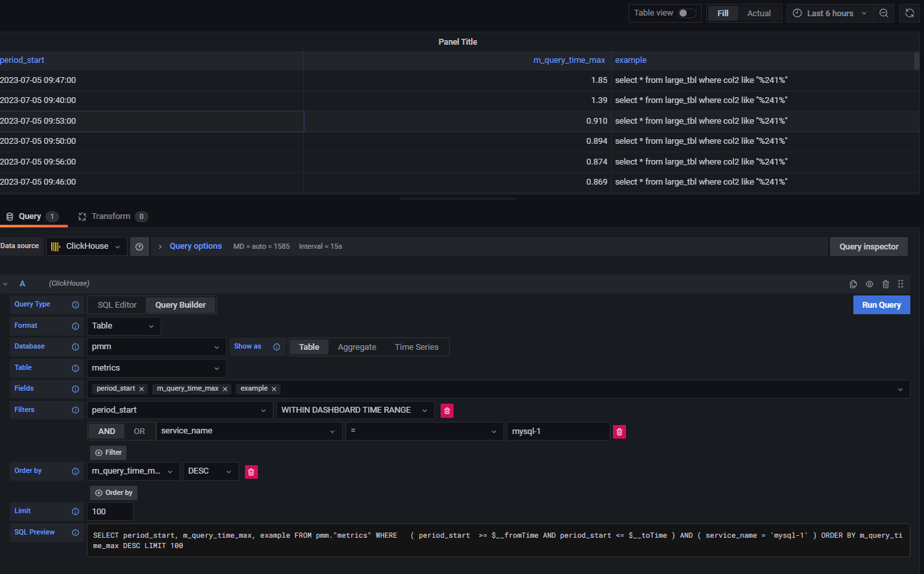Remove the period_start field tag
The image size is (924, 574).
[141, 389]
